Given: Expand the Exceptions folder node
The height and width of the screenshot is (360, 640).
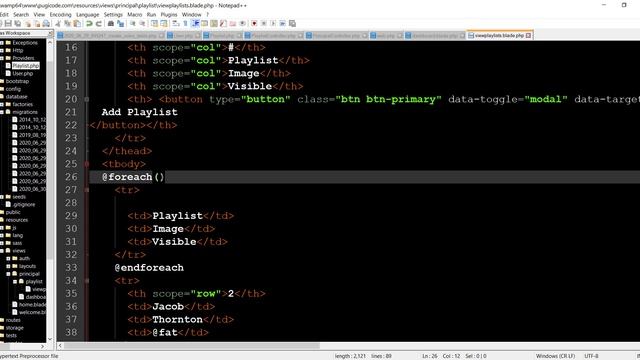Looking at the screenshot, I should coord(2,42).
